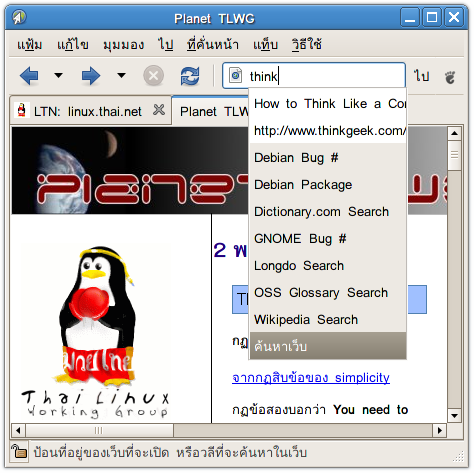Open the Forward history dropdown arrow
Screen dimensions: 474x473
click(122, 76)
